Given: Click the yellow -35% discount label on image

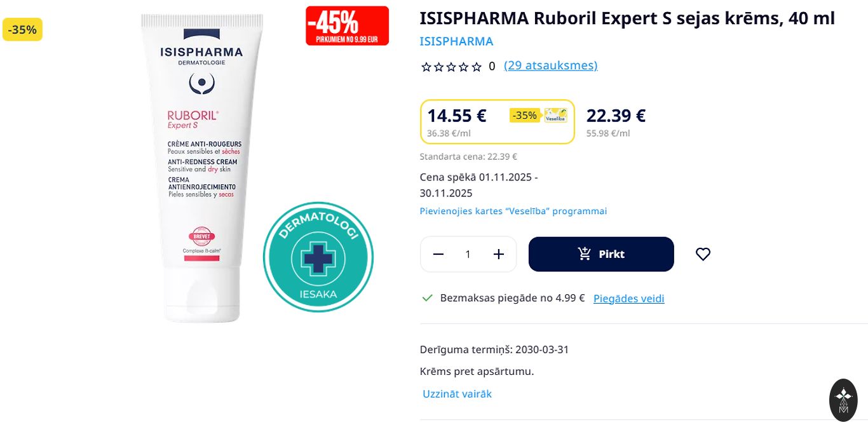Looking at the screenshot, I should coord(22,29).
